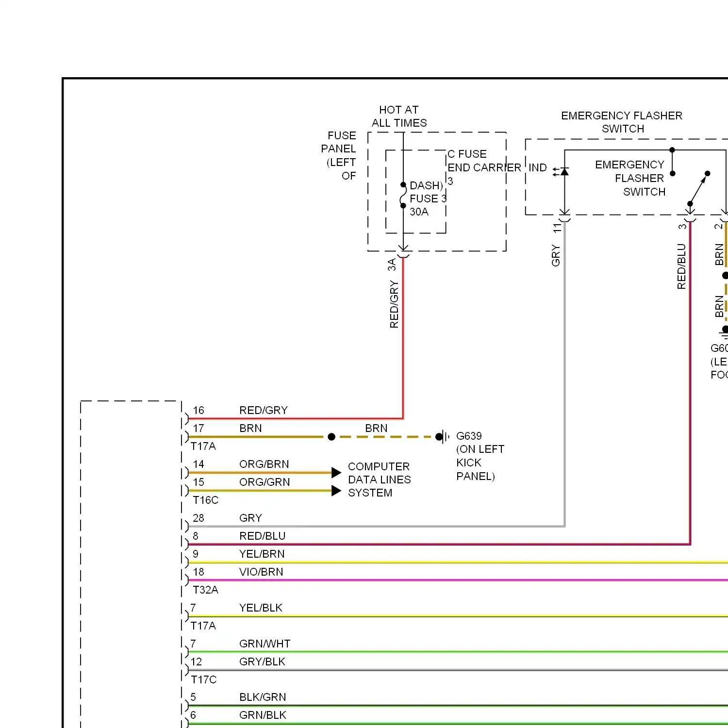728x728 pixels.
Task: Click the vertical GRY label under flasher pin 11
Action: (x=556, y=256)
